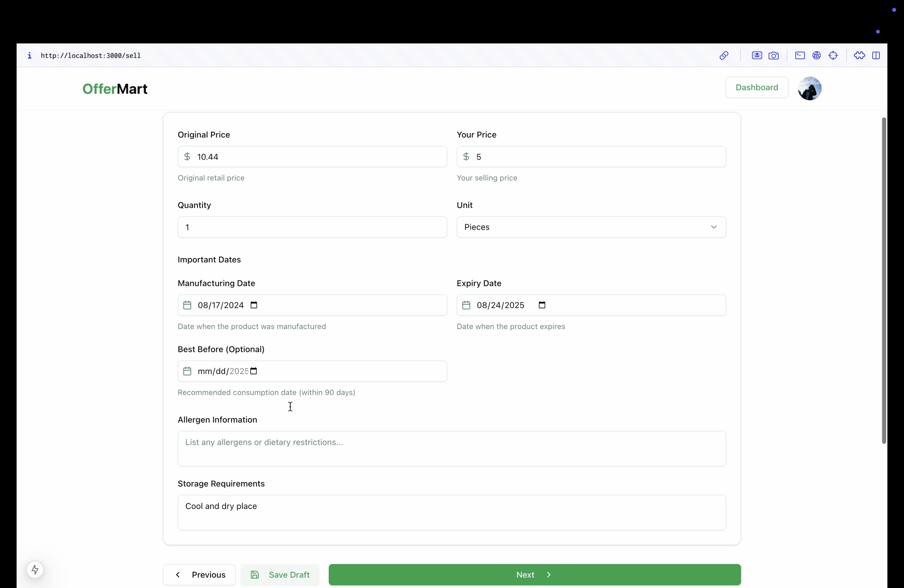The width and height of the screenshot is (904, 588).
Task: Click the Save Draft button
Action: (x=280, y=574)
